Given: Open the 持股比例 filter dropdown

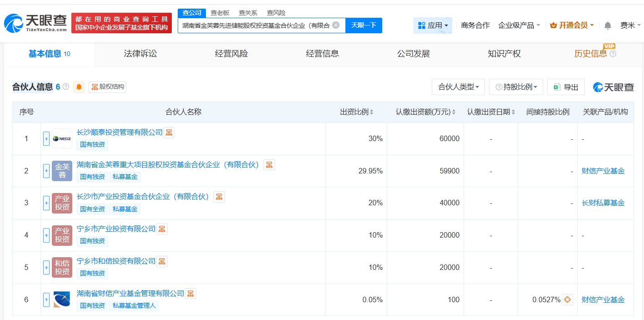Looking at the screenshot, I should click(516, 87).
